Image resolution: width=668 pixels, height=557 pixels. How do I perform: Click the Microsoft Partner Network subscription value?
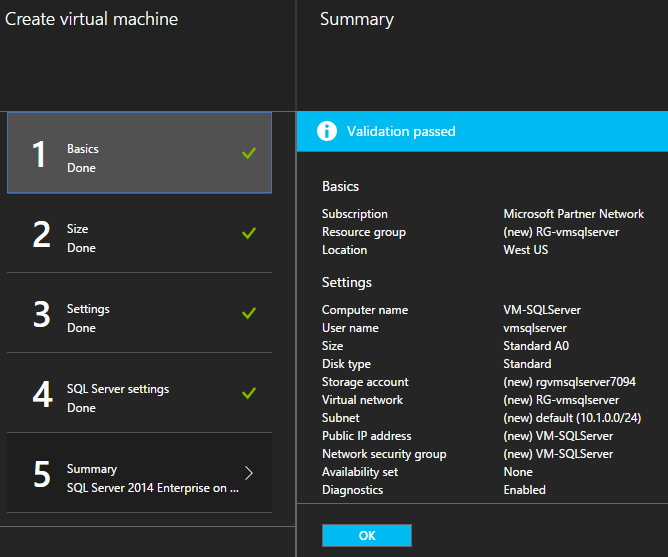[x=573, y=214]
